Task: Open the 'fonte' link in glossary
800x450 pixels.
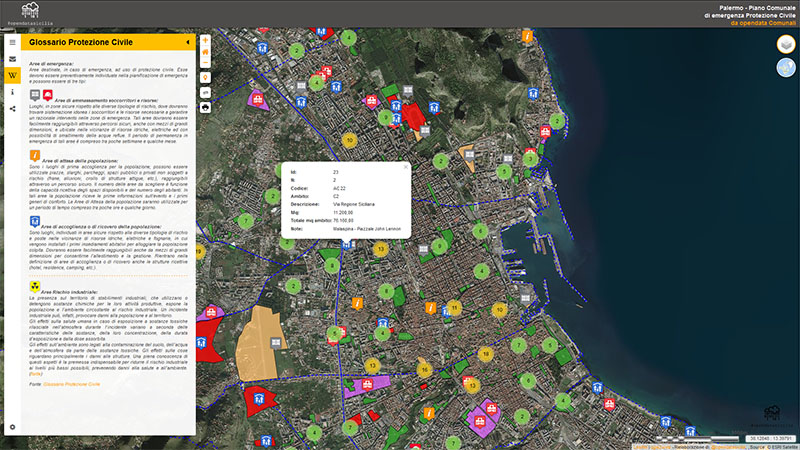Action: (x=36, y=374)
